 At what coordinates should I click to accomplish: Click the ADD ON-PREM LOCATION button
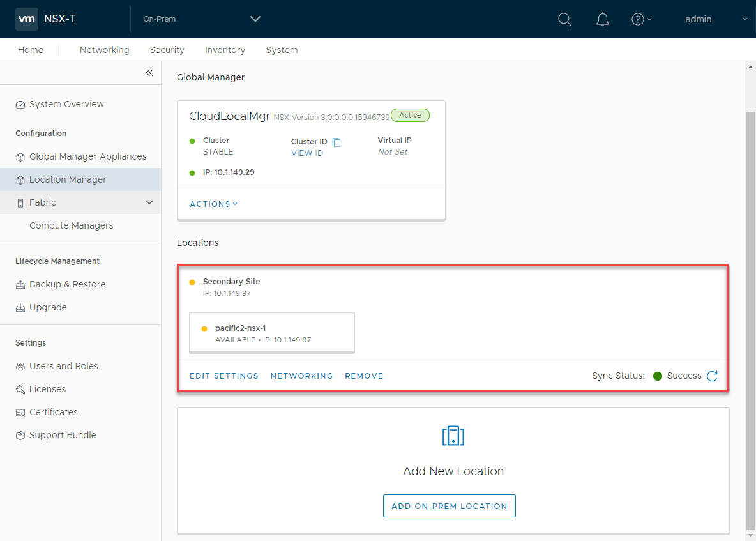click(x=450, y=505)
